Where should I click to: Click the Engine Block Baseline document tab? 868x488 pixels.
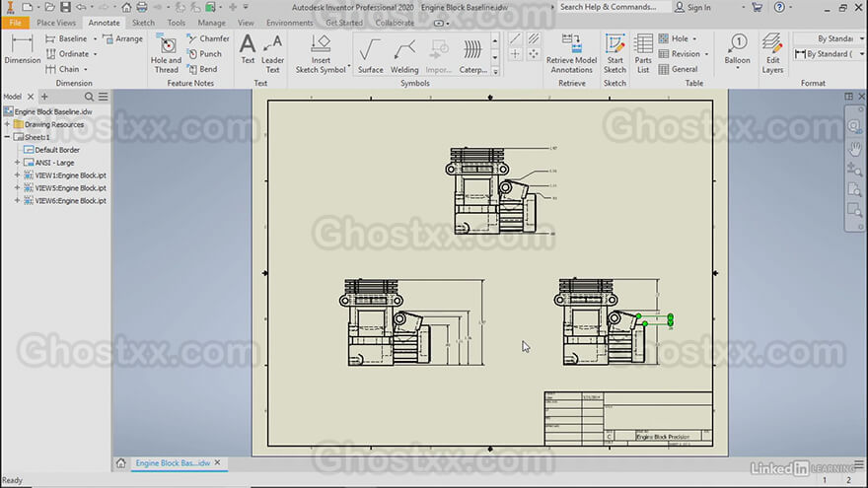[x=173, y=463]
